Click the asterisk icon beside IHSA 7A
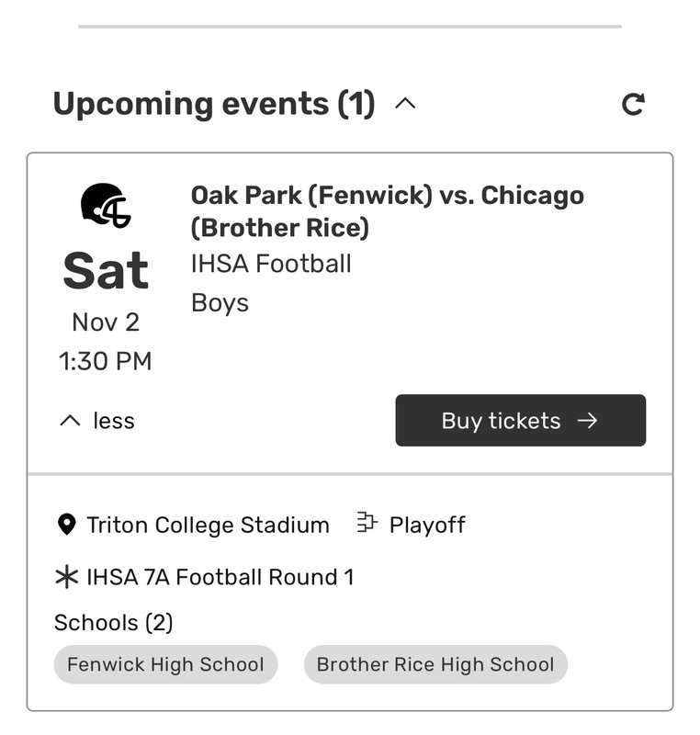This screenshot has width=700, height=735. (66, 577)
